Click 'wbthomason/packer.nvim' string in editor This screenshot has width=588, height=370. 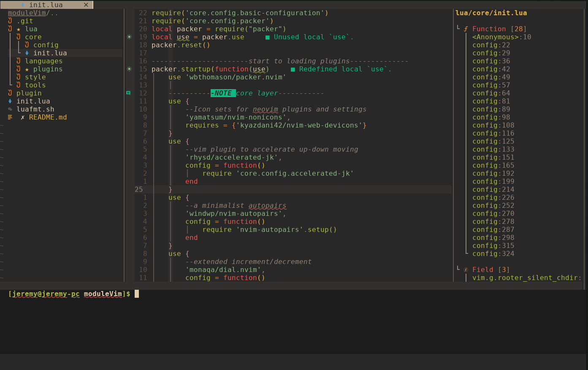coord(236,77)
